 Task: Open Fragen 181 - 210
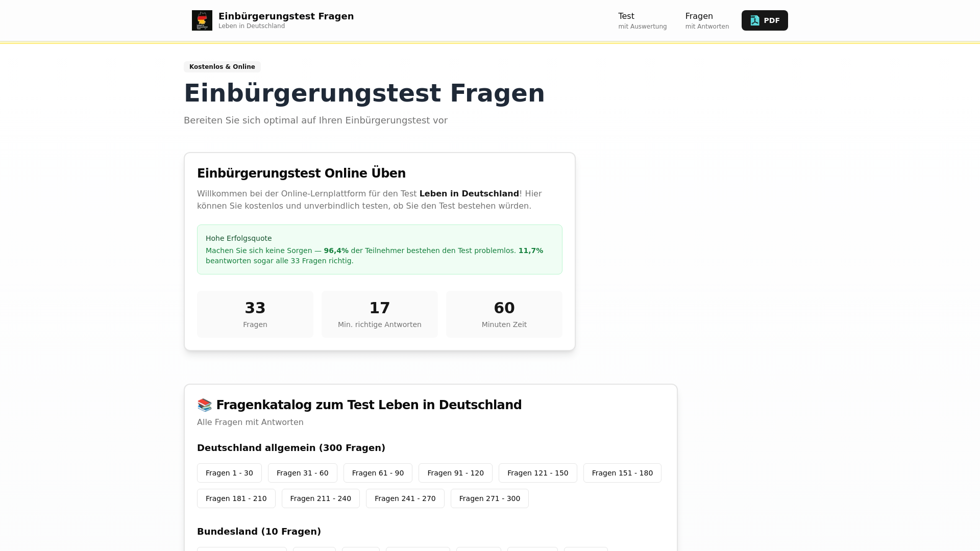click(236, 498)
